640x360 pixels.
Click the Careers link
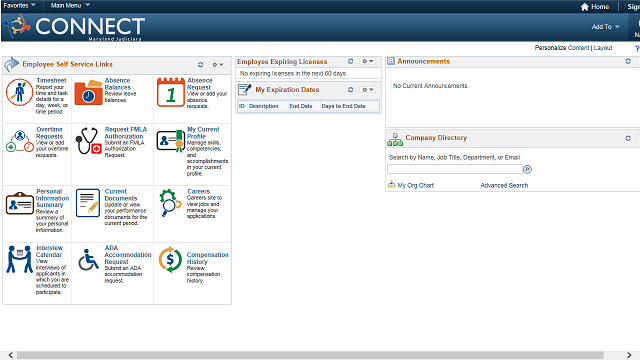pyautogui.click(x=198, y=191)
